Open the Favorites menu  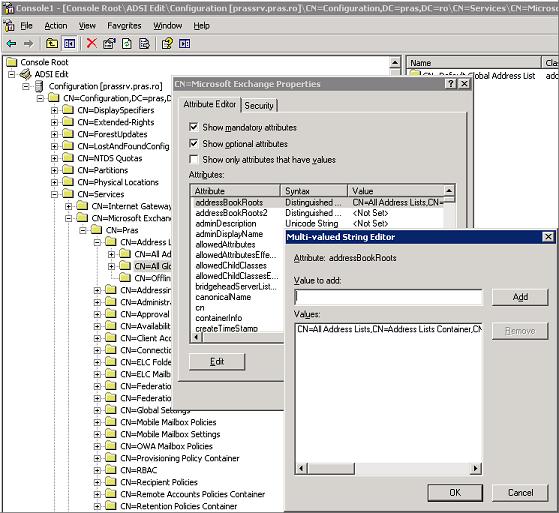pos(124,26)
